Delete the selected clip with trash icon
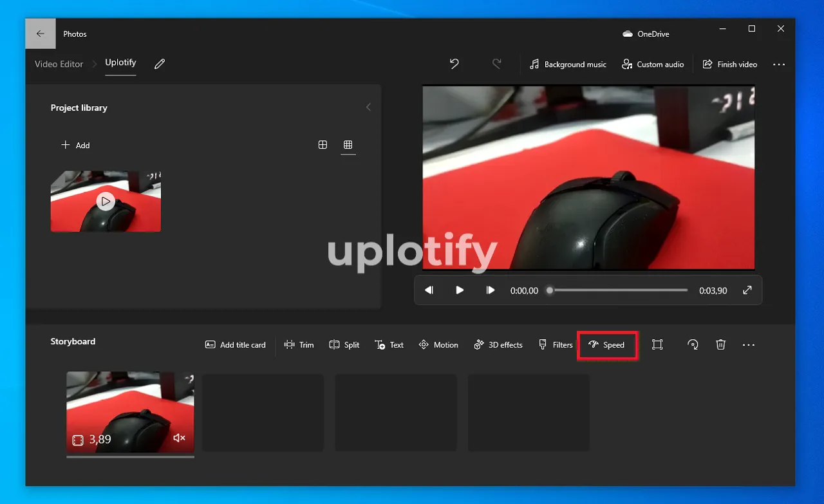 point(721,345)
